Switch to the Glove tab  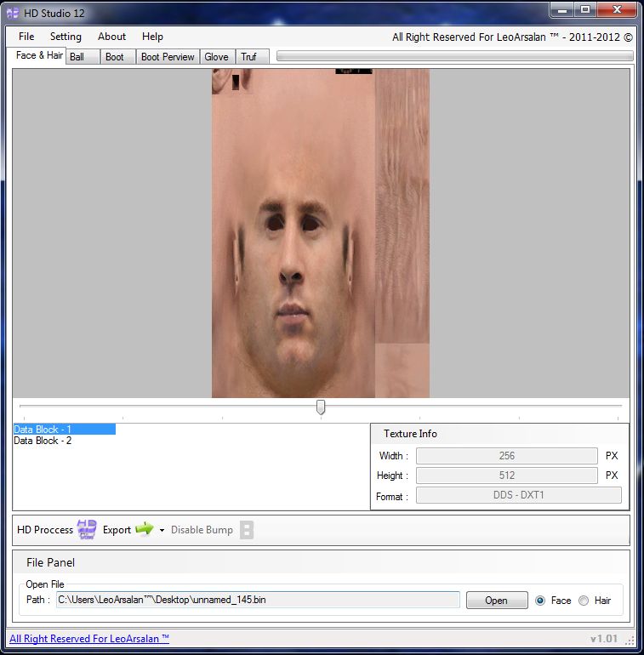[x=216, y=57]
